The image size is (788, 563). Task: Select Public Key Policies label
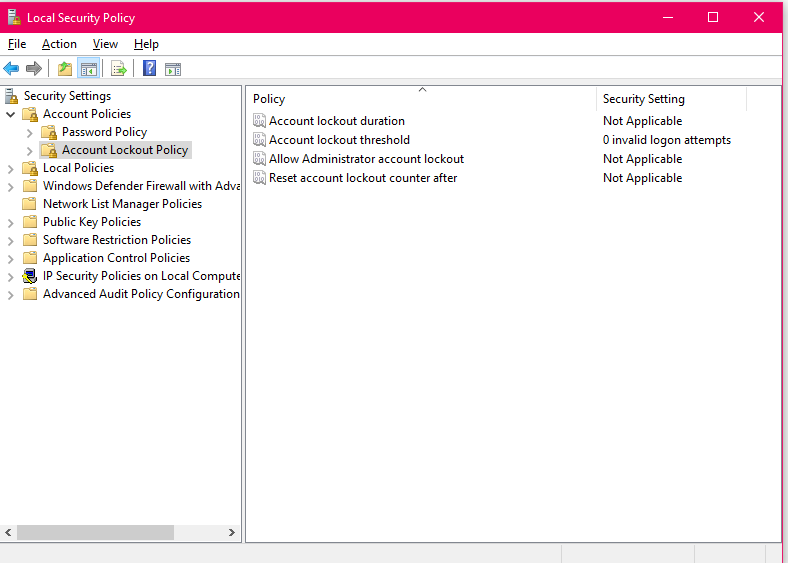92,222
